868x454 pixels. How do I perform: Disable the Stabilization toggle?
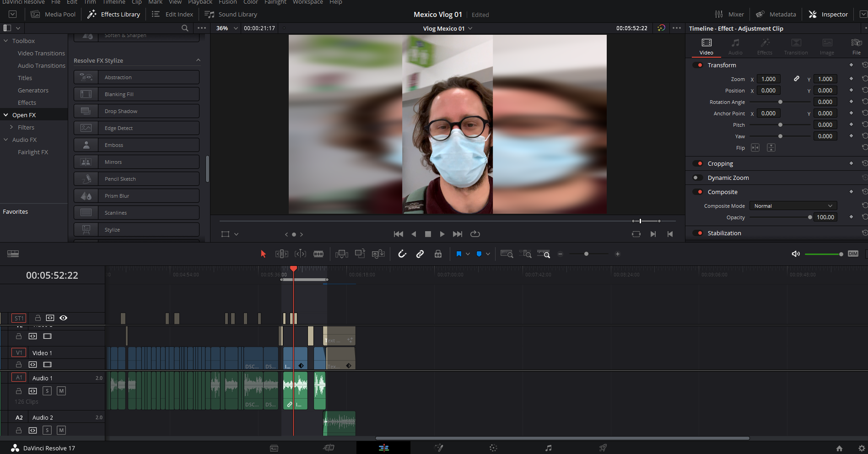698,233
